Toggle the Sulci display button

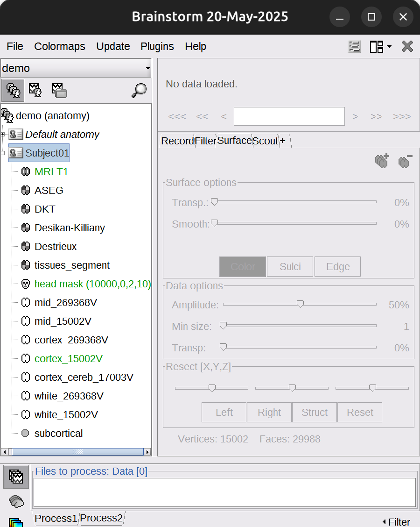[x=290, y=266]
